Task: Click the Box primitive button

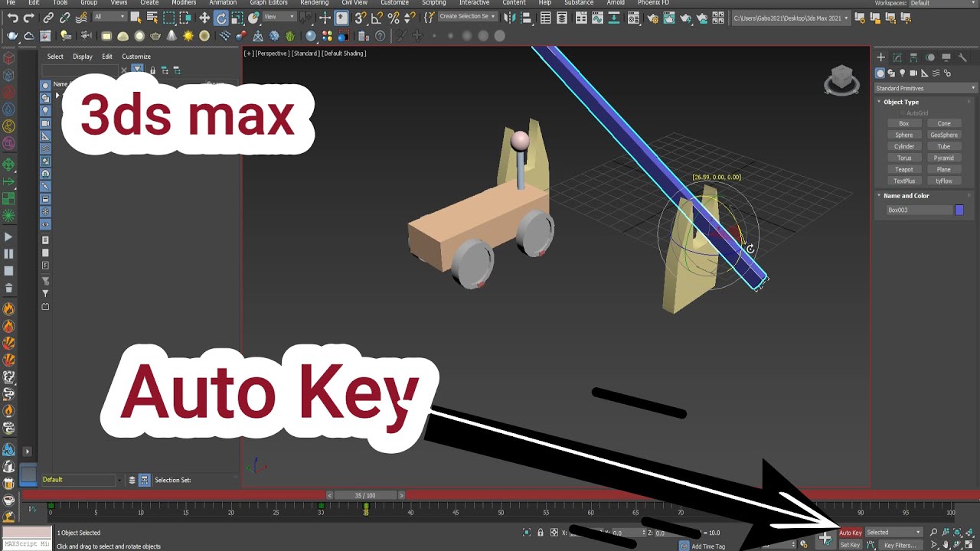Action: pos(904,123)
